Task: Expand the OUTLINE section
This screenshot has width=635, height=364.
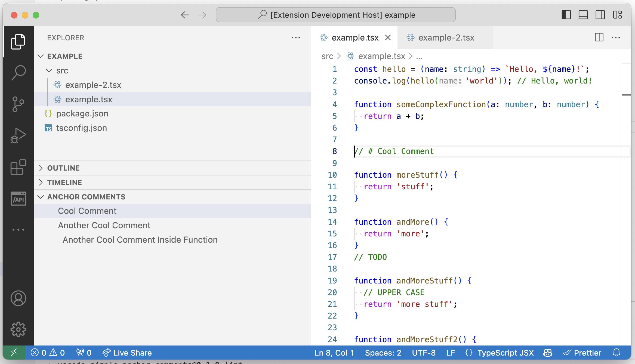Action: tap(41, 168)
